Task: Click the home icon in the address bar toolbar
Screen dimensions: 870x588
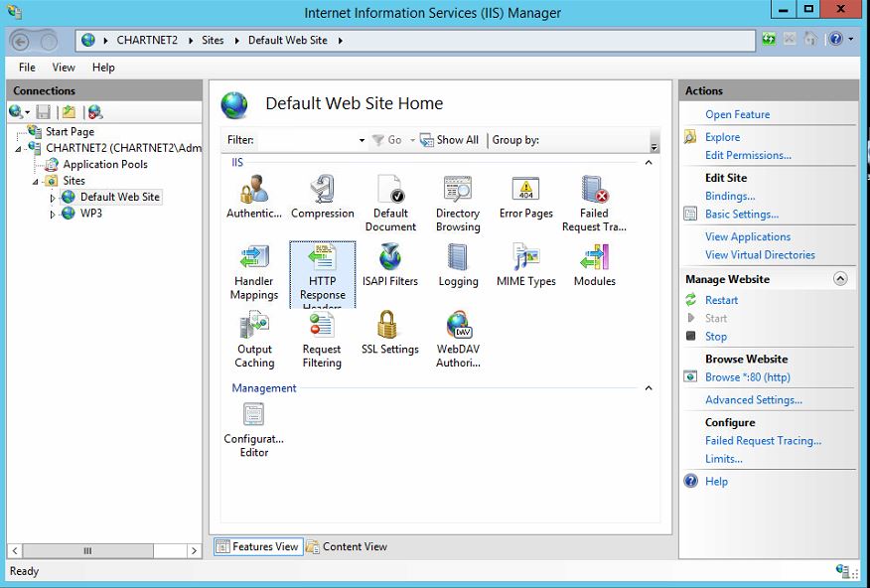Action: [x=810, y=39]
